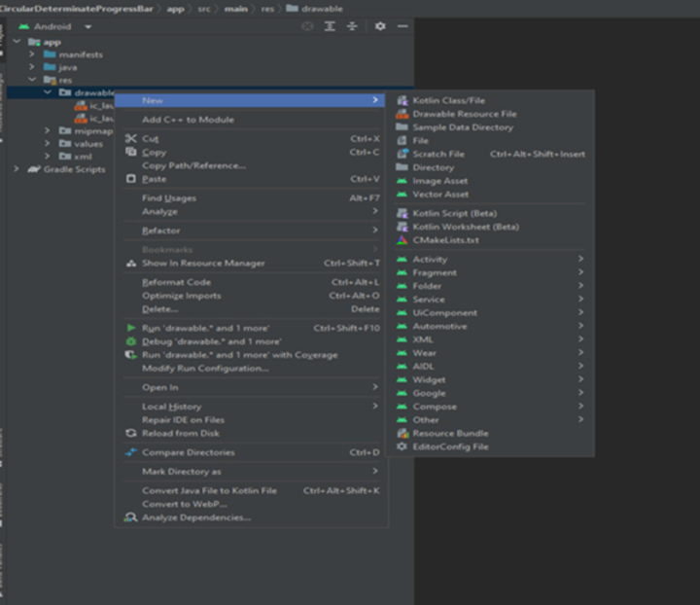Click the Kotlin Class/File icon
This screenshot has width=700, height=605.
pyautogui.click(x=402, y=100)
